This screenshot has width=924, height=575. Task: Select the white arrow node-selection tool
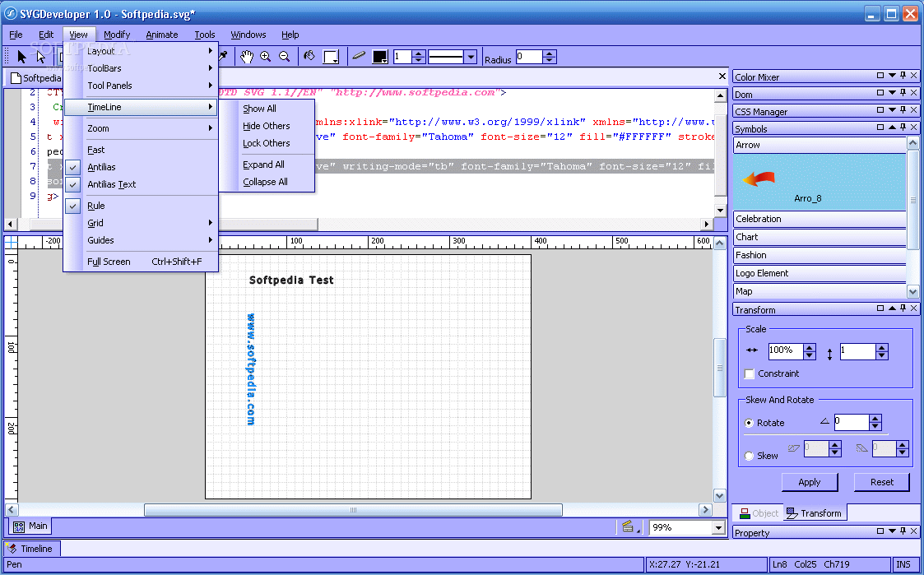pos(40,57)
